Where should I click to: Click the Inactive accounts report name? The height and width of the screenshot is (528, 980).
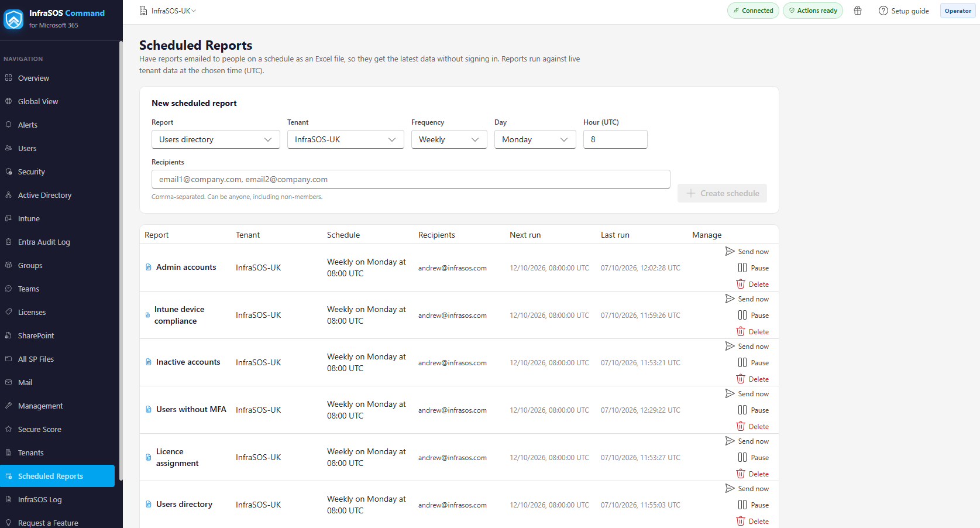(x=188, y=362)
